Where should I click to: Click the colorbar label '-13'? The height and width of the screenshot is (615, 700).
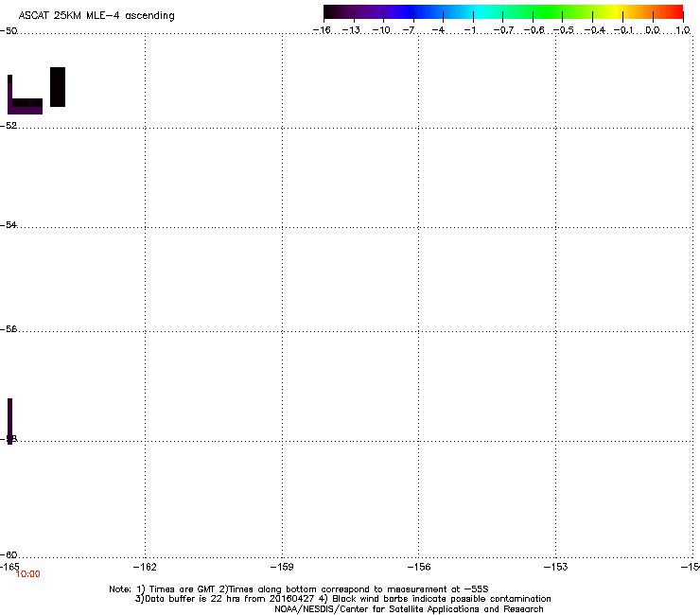(x=351, y=30)
